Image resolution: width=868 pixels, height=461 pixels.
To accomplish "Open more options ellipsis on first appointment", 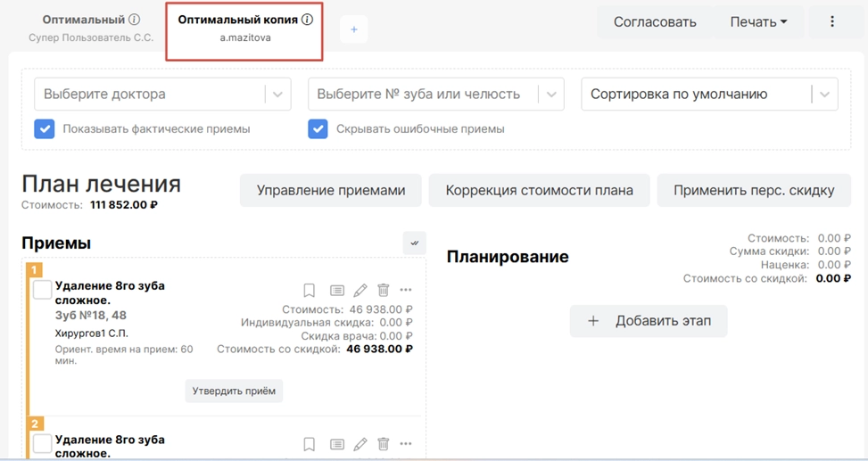I will pos(406,291).
